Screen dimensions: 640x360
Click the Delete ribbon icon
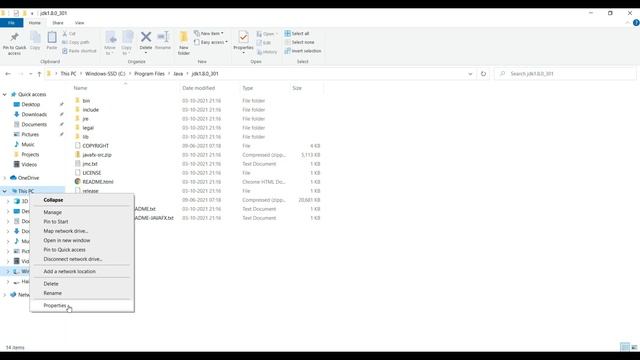(x=146, y=42)
